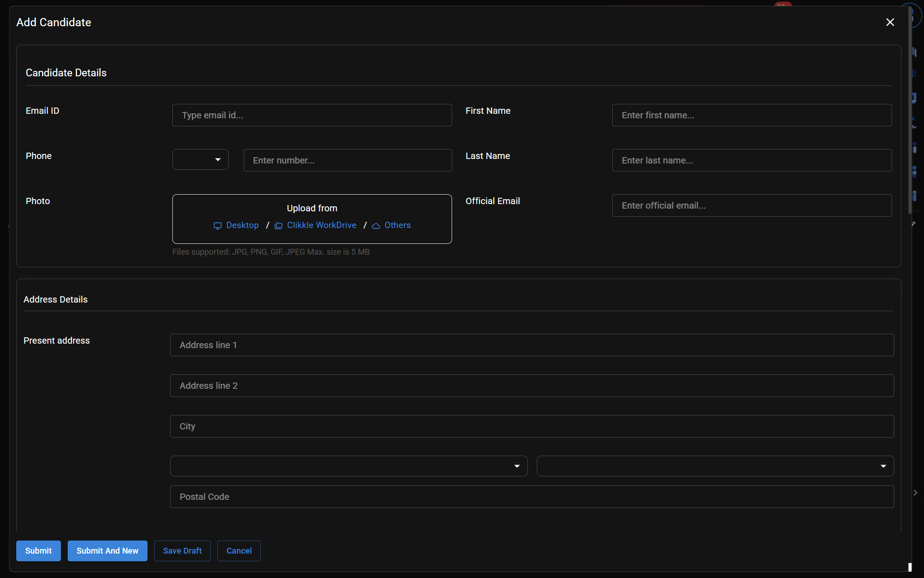Click Submit And New button

point(107,551)
